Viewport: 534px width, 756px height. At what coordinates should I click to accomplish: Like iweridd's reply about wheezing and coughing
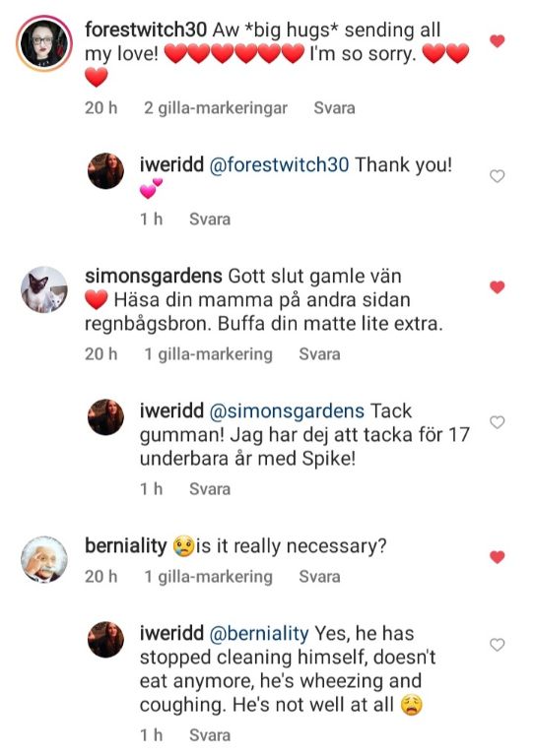click(x=497, y=645)
